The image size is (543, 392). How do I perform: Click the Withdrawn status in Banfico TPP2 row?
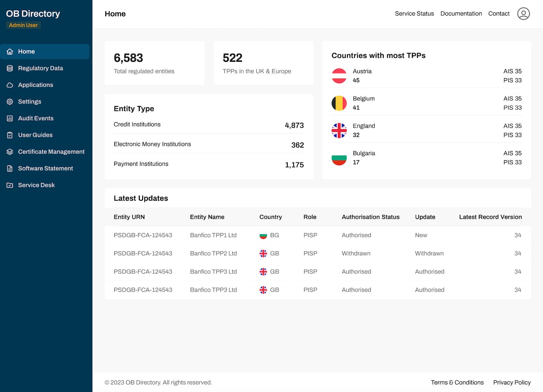[356, 253]
